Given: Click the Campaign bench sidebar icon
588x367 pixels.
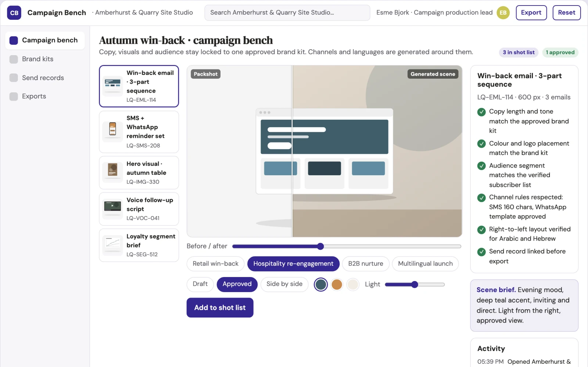Looking at the screenshot, I should 14,40.
